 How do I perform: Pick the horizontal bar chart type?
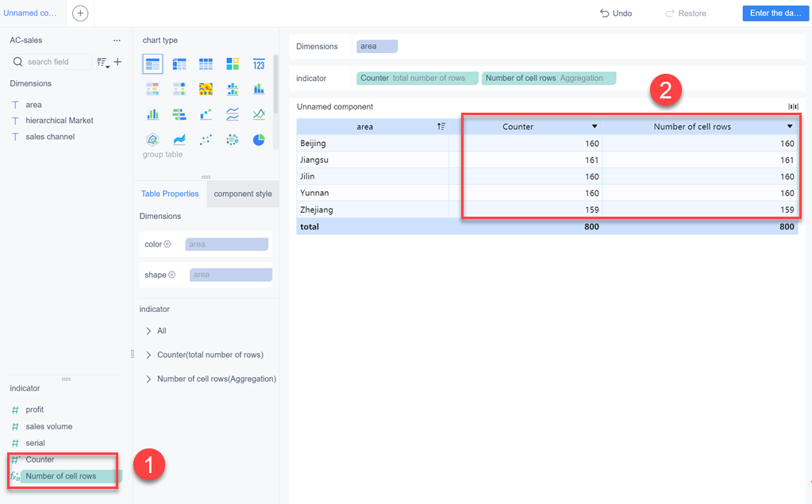(x=179, y=114)
